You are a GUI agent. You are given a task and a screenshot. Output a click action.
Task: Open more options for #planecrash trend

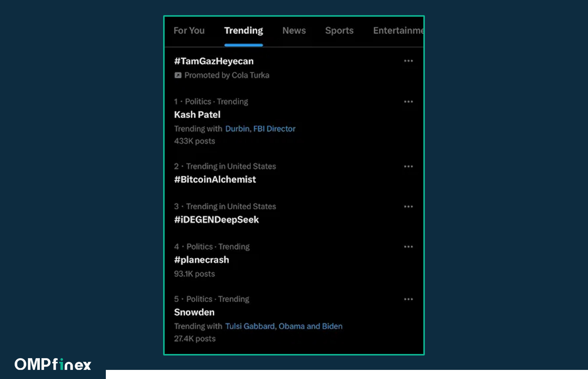tap(408, 247)
